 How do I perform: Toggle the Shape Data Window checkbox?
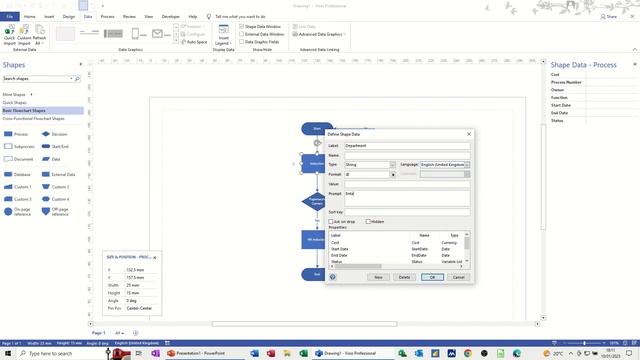(242, 27)
